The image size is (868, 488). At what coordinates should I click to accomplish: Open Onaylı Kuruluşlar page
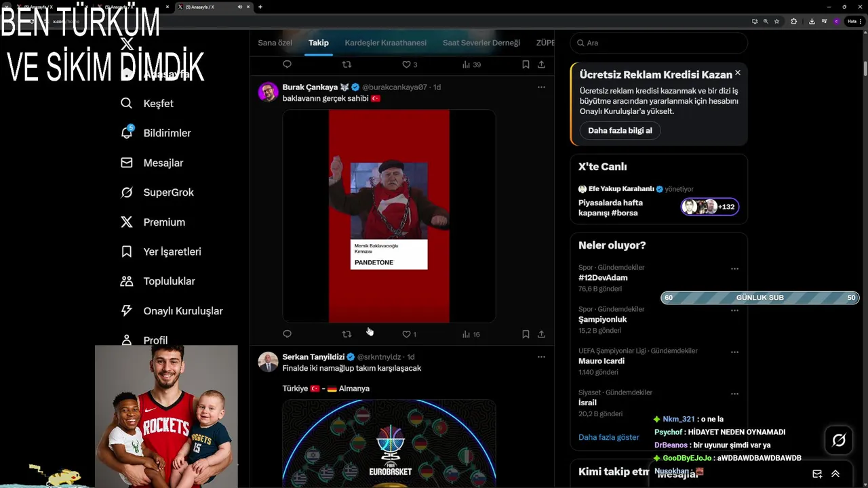[172, 311]
